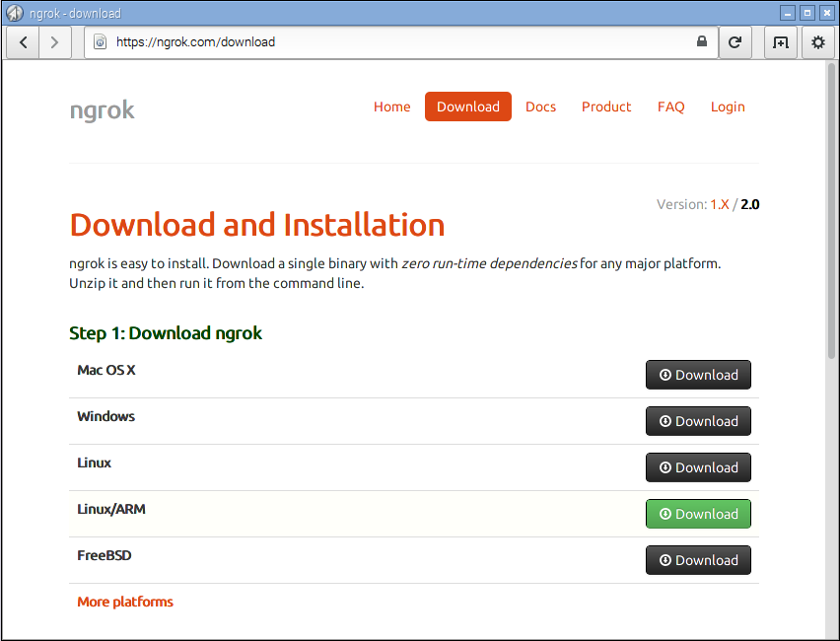Select the Download navigation tab
This screenshot has width=840, height=641.
point(467,107)
